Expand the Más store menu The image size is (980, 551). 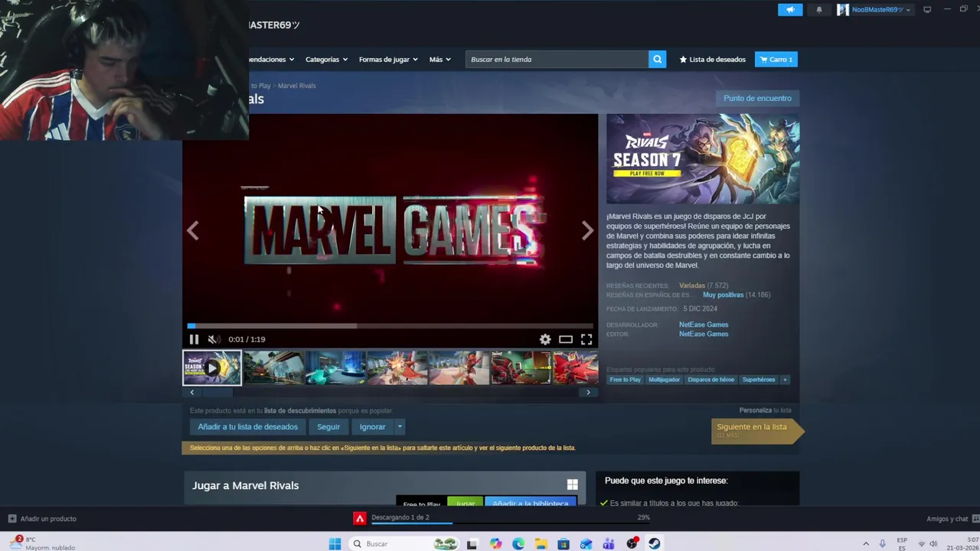[439, 59]
